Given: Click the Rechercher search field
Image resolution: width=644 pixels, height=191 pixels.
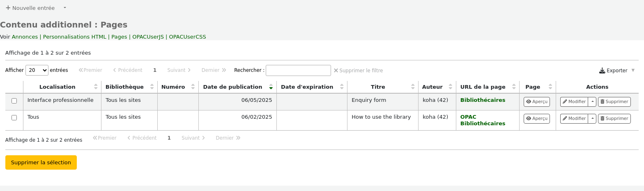Looking at the screenshot, I should coord(298,71).
